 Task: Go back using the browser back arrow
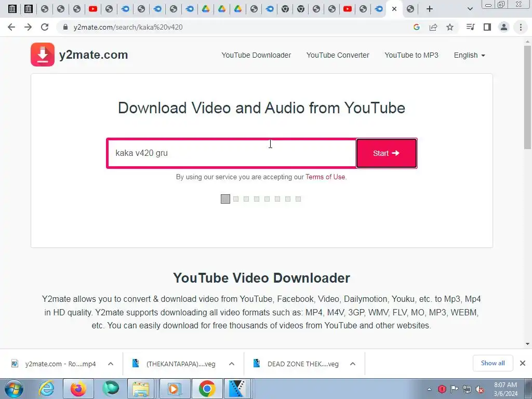[x=11, y=27]
